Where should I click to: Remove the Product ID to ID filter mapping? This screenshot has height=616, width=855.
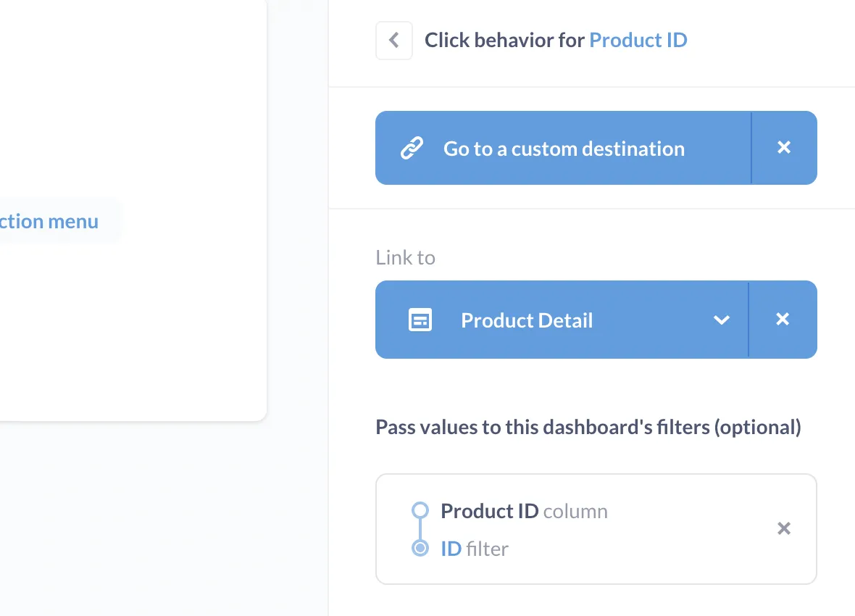coord(784,528)
